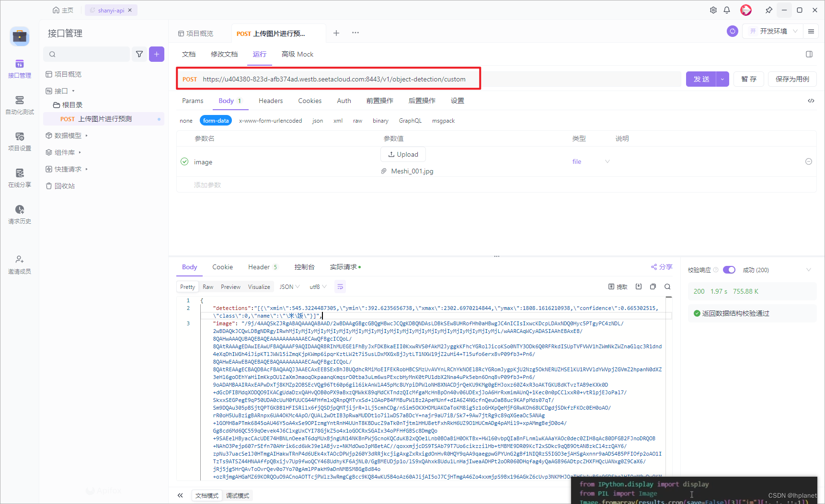Click the user avatar icon
This screenshot has height=504, width=825.
point(746,10)
